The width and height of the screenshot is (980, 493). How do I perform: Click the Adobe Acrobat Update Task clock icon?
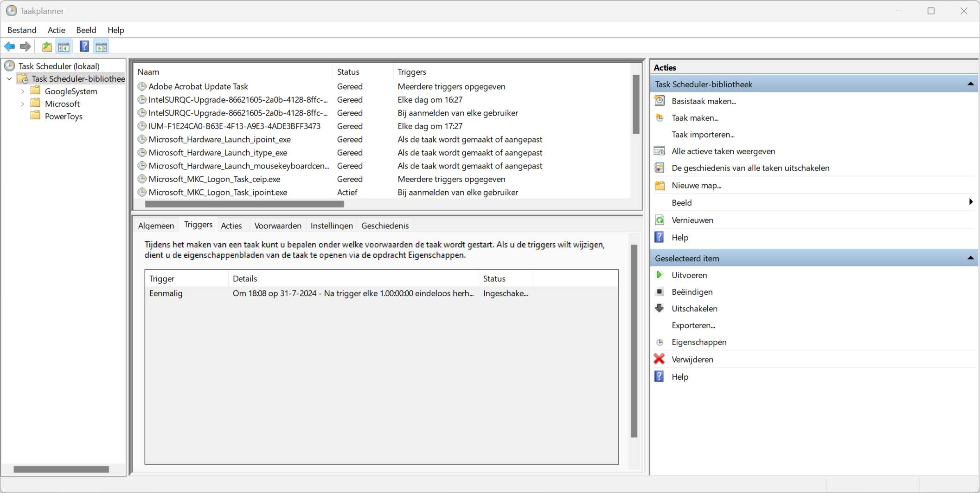click(x=142, y=86)
